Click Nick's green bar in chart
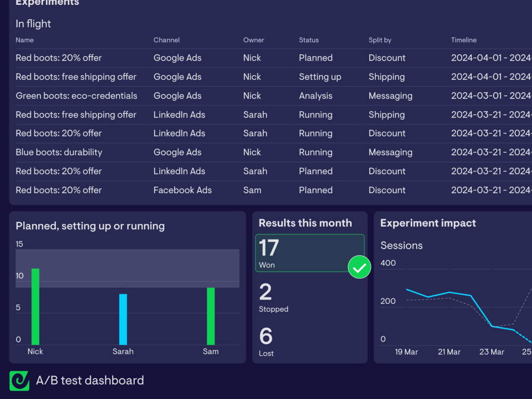Screen dimensions: 532x399 [x=35, y=307]
